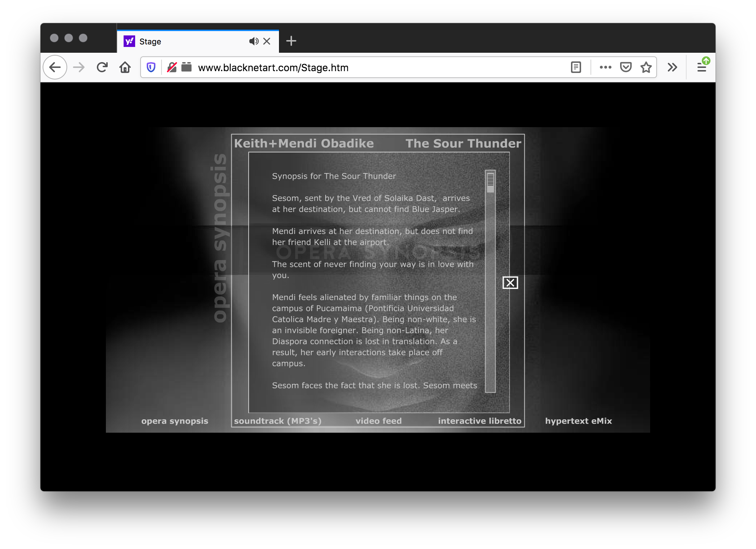Open the tracking protection shield

(x=151, y=67)
